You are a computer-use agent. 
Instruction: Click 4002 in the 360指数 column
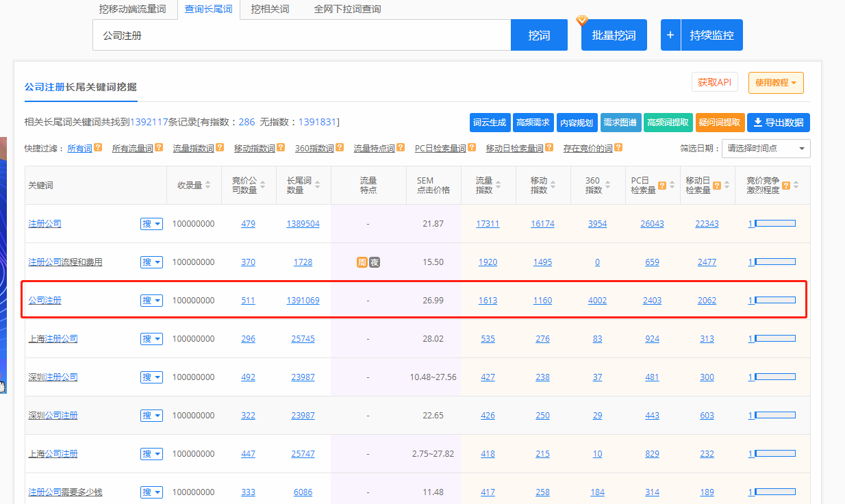tap(597, 301)
